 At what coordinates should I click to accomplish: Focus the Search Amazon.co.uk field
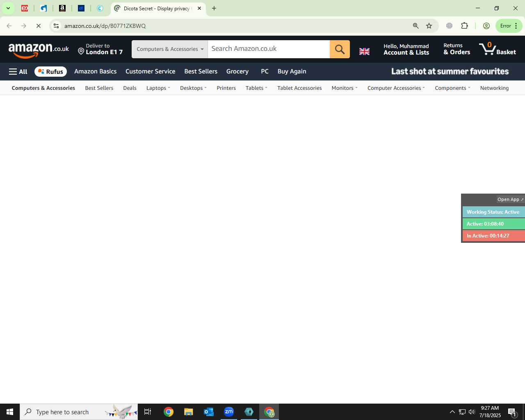269,49
